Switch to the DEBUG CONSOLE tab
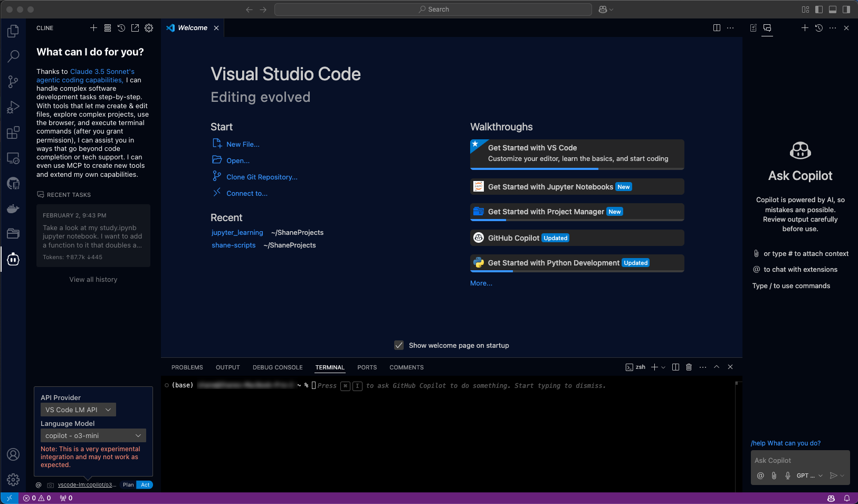 coord(278,367)
